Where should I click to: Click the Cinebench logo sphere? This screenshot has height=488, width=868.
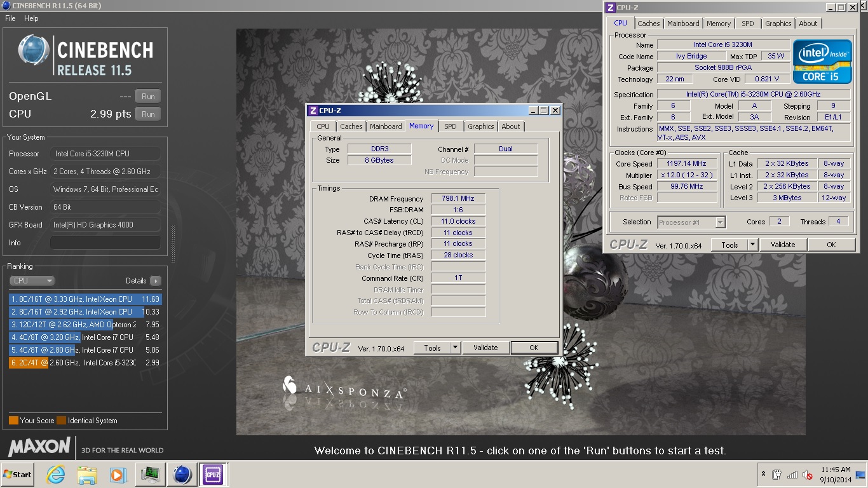(x=33, y=50)
